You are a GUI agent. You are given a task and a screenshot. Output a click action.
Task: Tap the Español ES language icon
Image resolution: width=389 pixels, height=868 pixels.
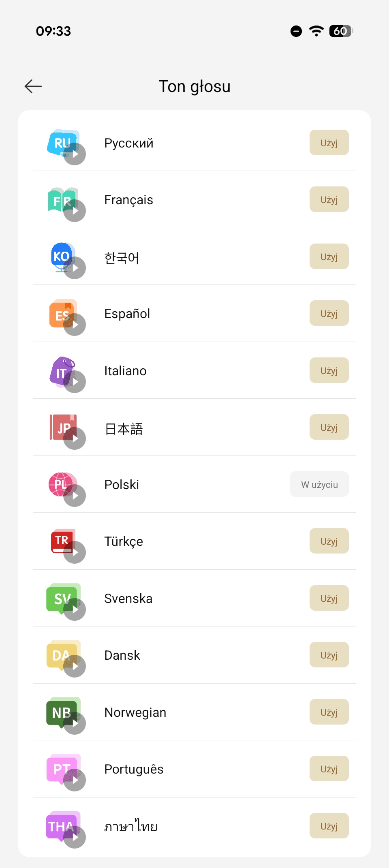pyautogui.click(x=62, y=314)
